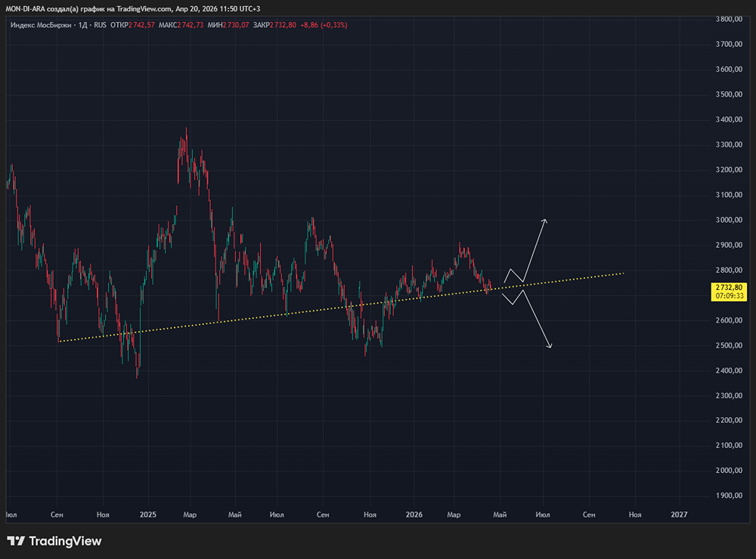Click the TradingView logo
This screenshot has height=559, width=756.
coord(54,541)
